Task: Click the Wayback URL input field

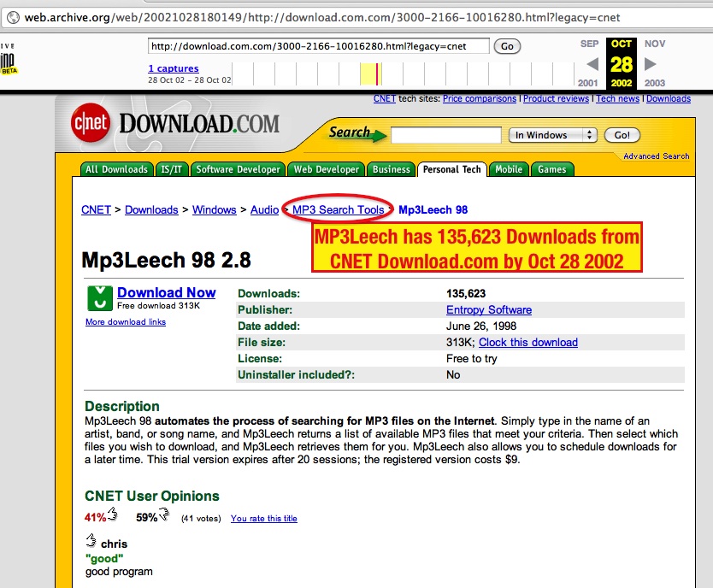Action: (x=318, y=46)
